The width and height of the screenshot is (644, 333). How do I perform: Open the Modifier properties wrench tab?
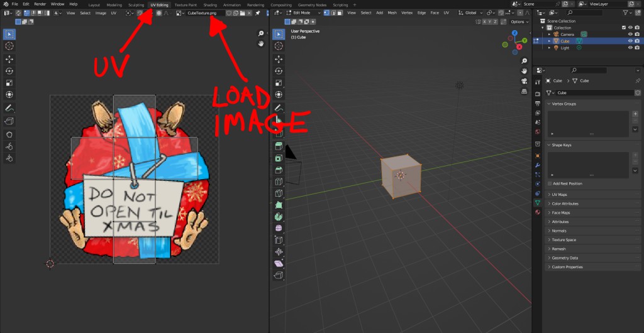(x=537, y=165)
